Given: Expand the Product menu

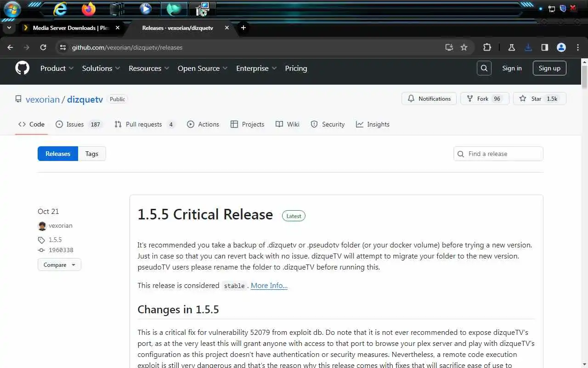Looking at the screenshot, I should click(x=57, y=68).
